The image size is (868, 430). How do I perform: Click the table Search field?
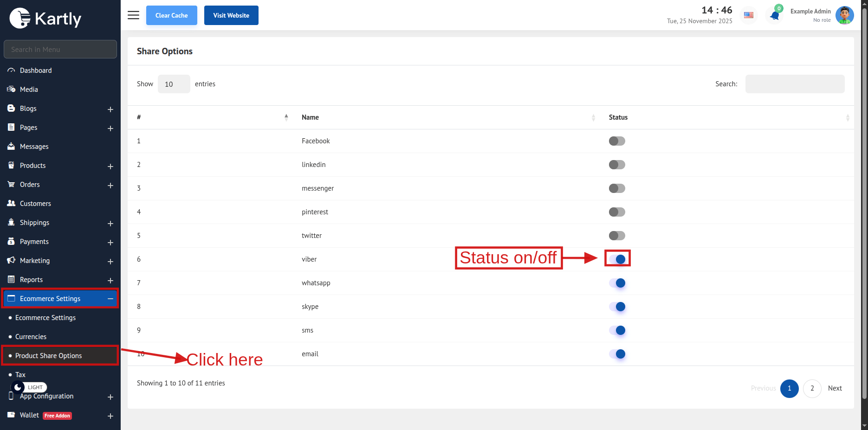794,84
